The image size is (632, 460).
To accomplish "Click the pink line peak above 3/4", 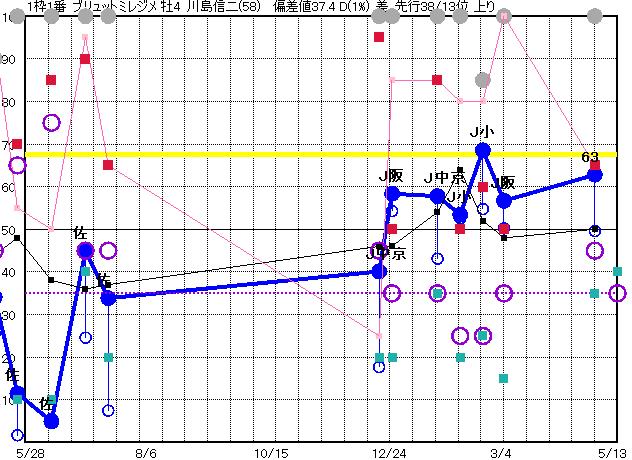I will [x=504, y=17].
